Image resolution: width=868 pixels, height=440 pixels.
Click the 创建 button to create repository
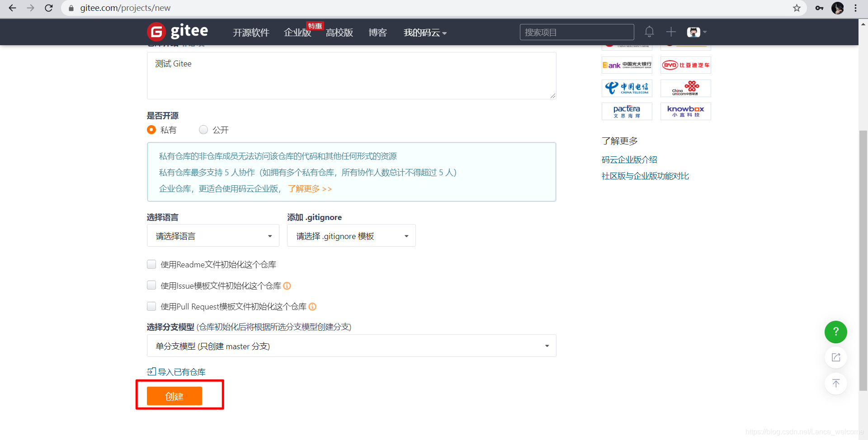coord(174,396)
